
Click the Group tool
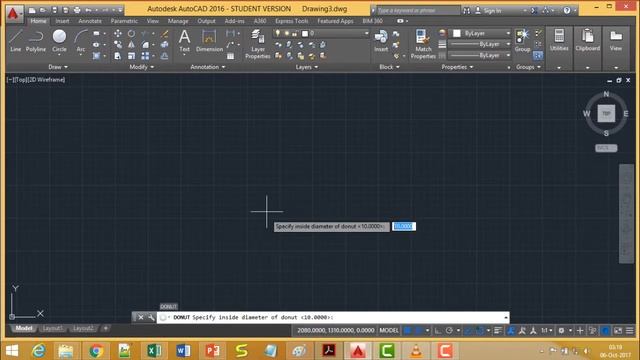pos(522,41)
